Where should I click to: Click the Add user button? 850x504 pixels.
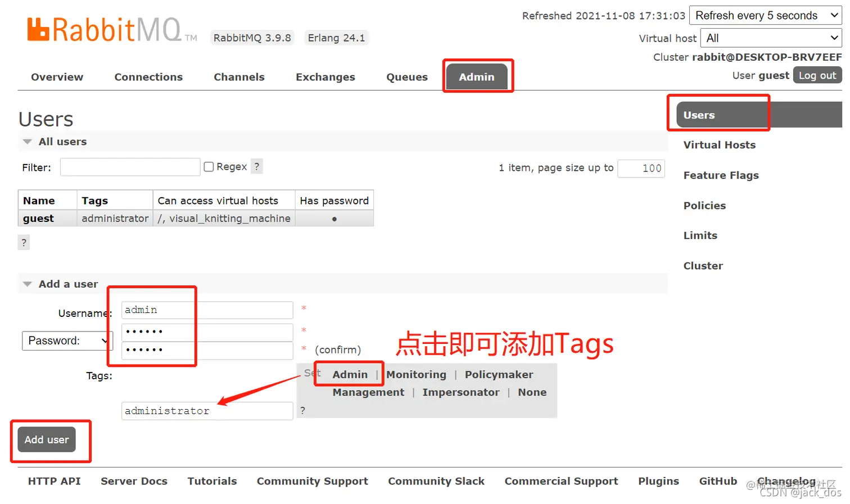click(x=47, y=440)
